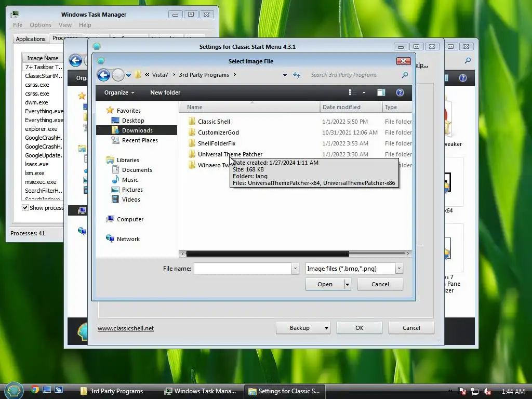Switch to Windows Task Manager taskbar button
The image size is (532, 399).
coord(200,391)
